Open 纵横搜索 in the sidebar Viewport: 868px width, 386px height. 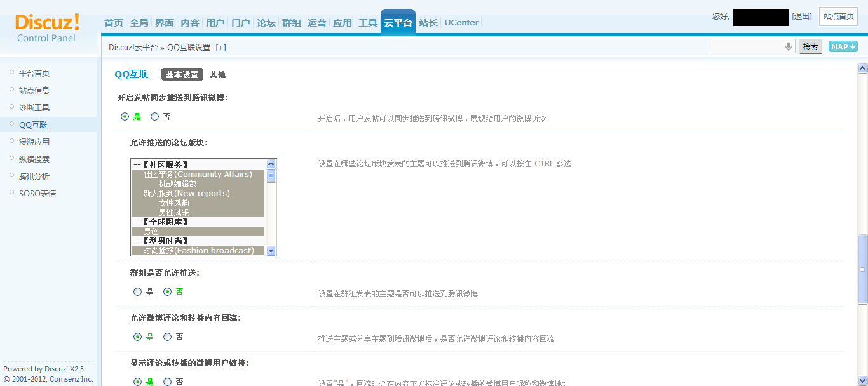(34, 159)
